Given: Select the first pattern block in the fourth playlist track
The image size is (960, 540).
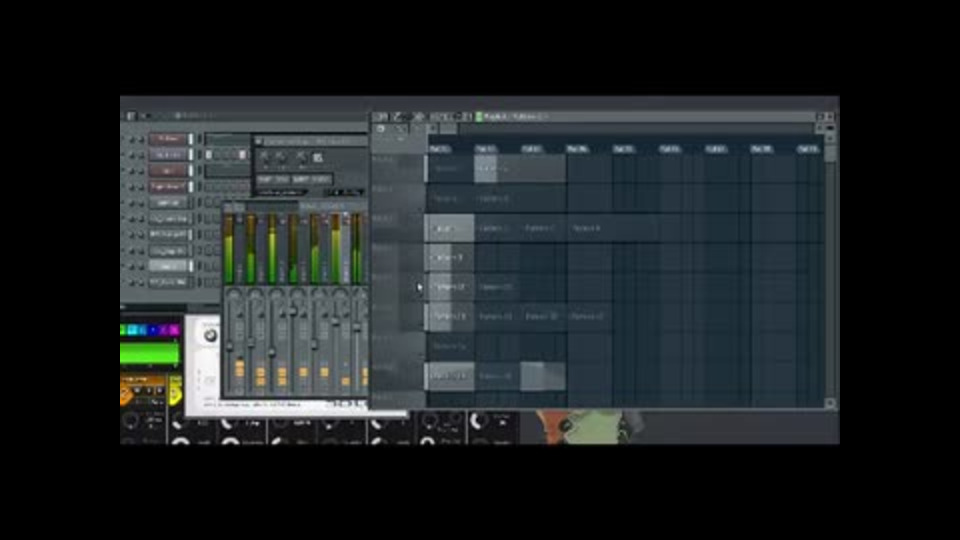Looking at the screenshot, I should click(449, 258).
